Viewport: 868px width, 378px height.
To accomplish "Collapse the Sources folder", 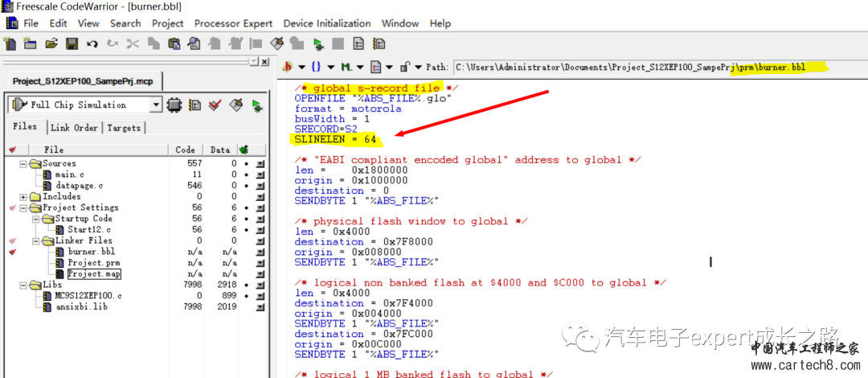I will click(23, 163).
